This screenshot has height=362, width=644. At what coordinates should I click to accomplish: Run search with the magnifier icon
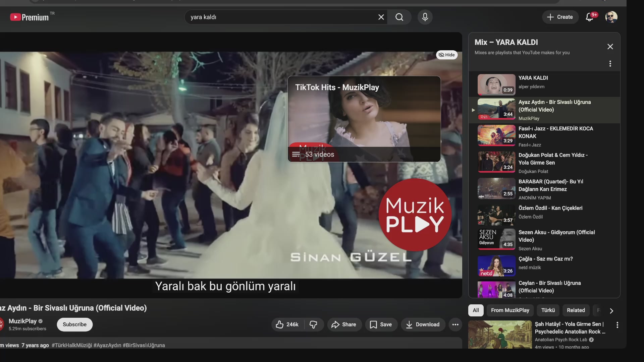point(399,17)
